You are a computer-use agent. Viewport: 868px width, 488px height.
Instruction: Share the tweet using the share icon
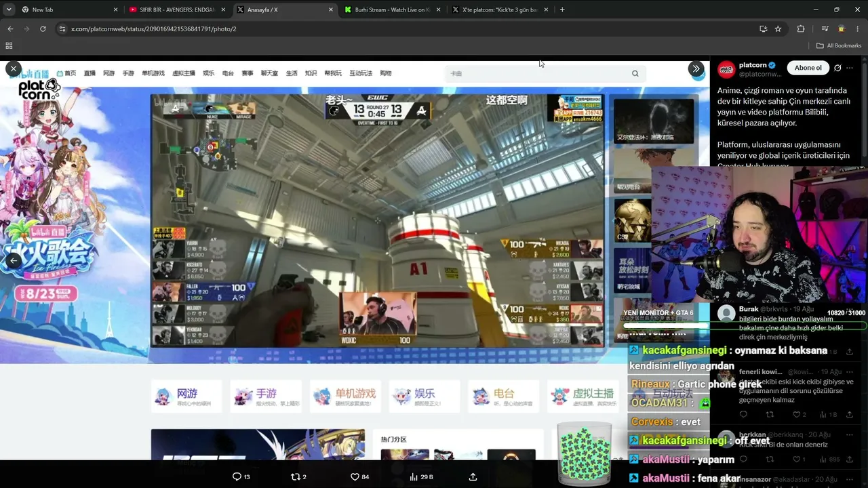pyautogui.click(x=473, y=477)
